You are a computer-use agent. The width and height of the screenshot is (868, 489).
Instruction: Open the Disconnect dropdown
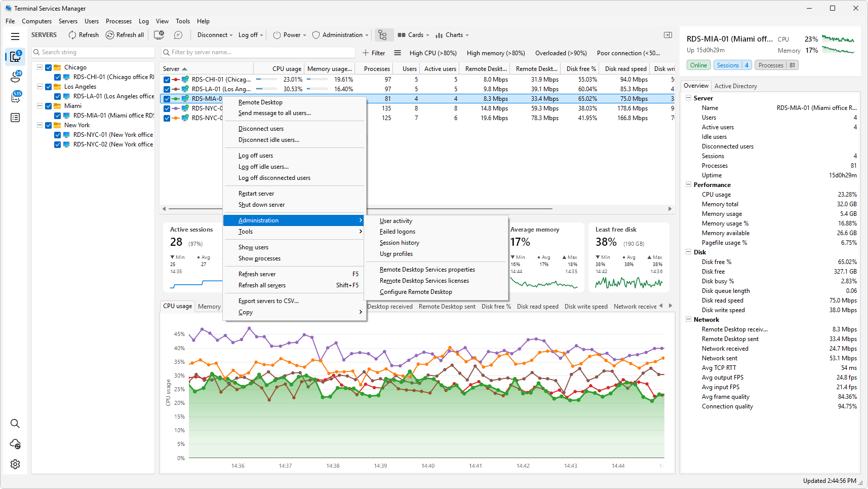tap(215, 35)
